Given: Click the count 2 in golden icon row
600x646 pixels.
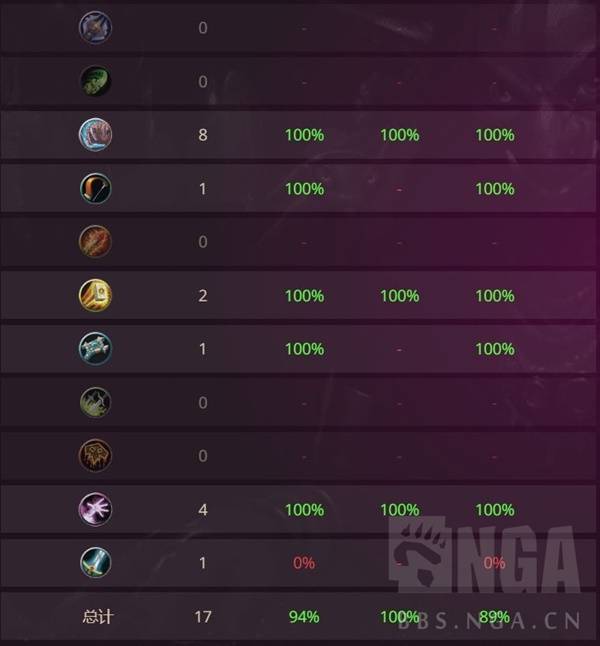Looking at the screenshot, I should point(203,295).
